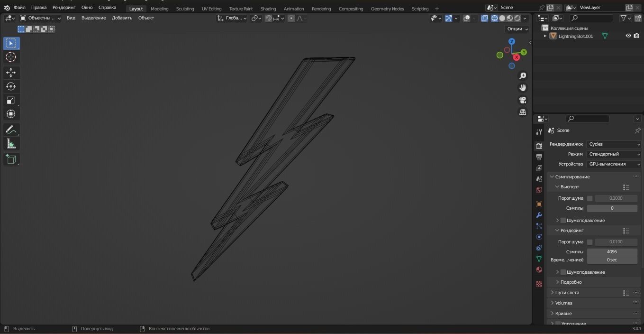The height and width of the screenshot is (334, 644).
Task: Open the Modifier properties wrench tab
Action: (539, 215)
